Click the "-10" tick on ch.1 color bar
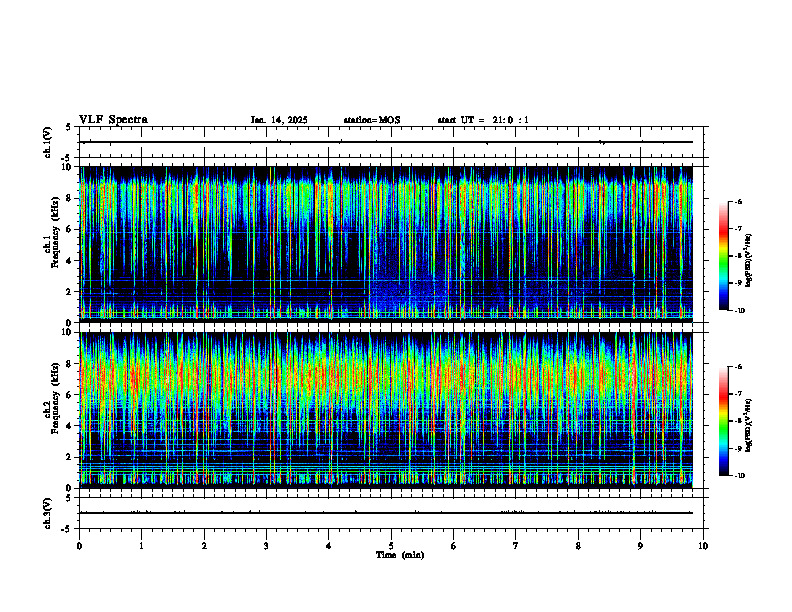792x612 pixels. [739, 311]
